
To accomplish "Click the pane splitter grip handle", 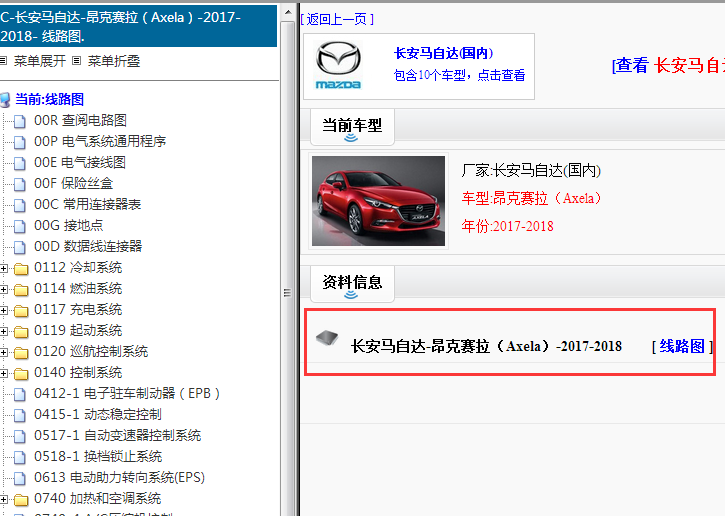I will [287, 293].
